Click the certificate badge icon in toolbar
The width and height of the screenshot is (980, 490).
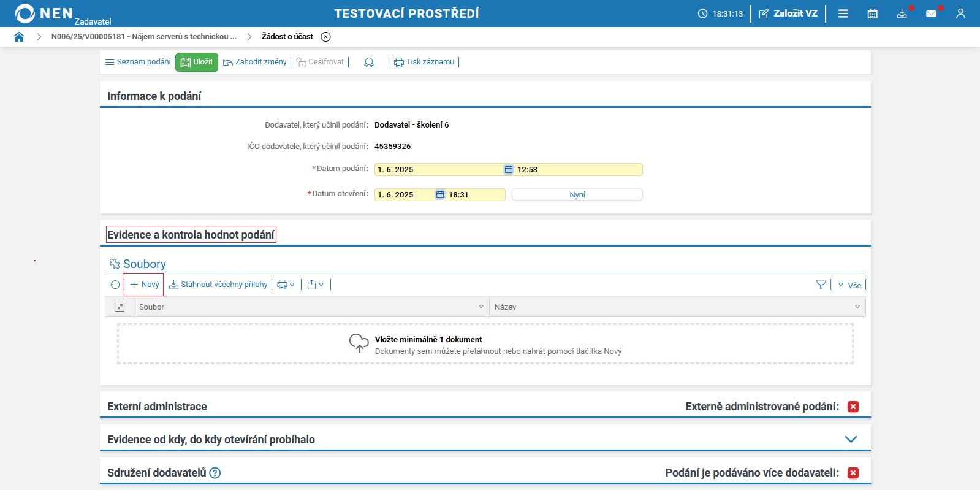coord(369,63)
